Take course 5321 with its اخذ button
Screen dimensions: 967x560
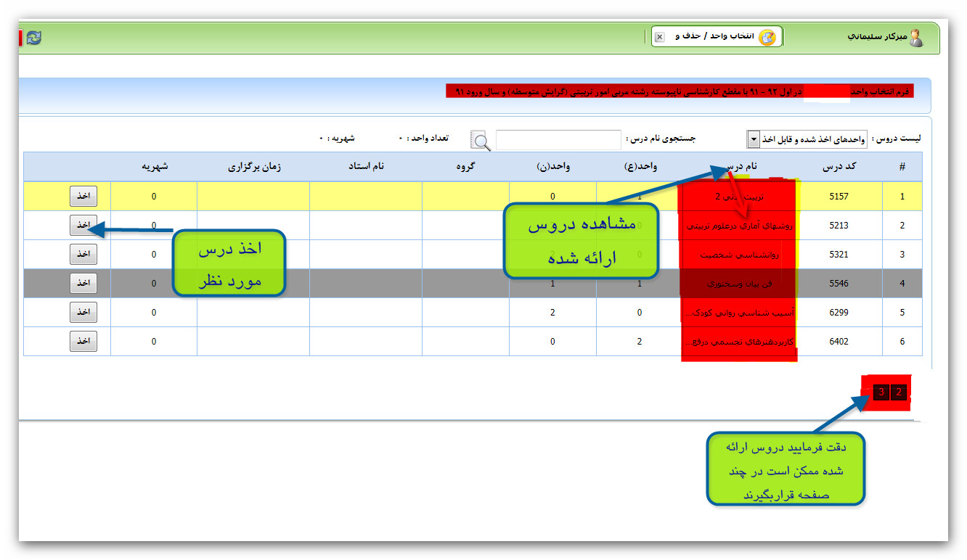pyautogui.click(x=83, y=254)
